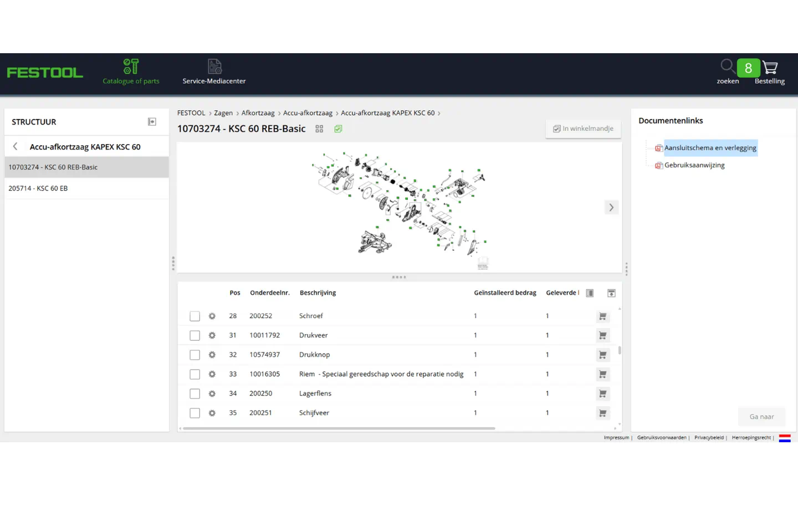Open the Catalogue of parts section

click(x=131, y=72)
